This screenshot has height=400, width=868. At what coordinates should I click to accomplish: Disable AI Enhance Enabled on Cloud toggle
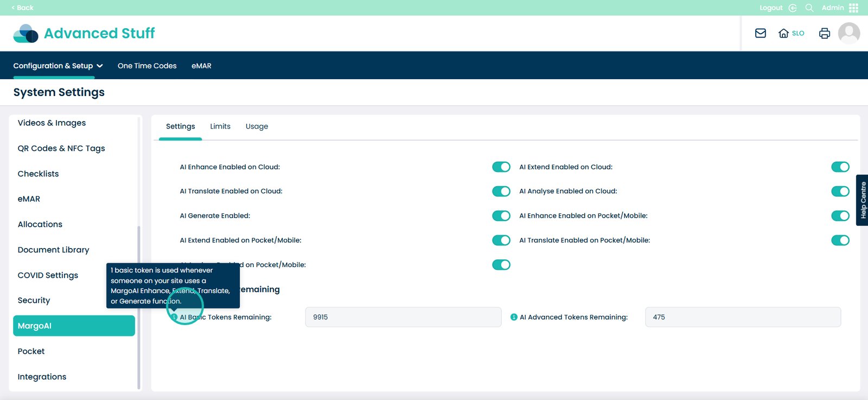click(501, 167)
